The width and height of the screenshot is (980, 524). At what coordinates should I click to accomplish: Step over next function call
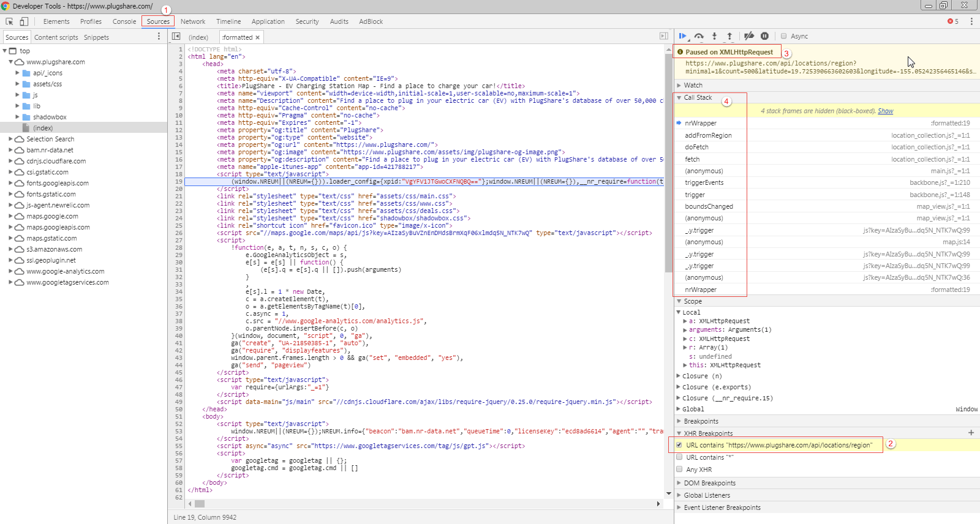click(699, 36)
